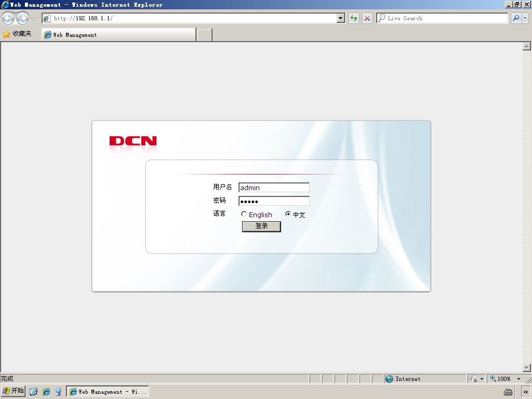Open a new blank tab

pos(205,35)
